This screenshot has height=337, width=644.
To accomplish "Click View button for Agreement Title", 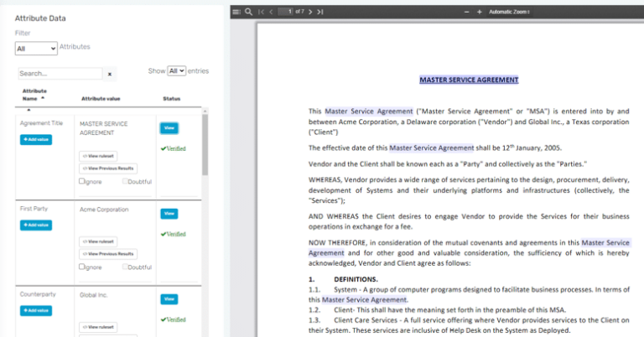I will pyautogui.click(x=169, y=128).
